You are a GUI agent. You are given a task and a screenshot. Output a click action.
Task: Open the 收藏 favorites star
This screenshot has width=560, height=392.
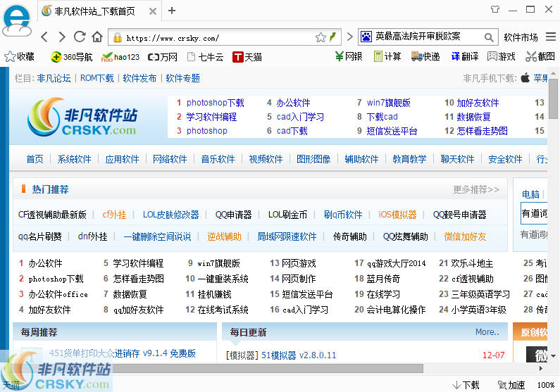click(x=19, y=57)
